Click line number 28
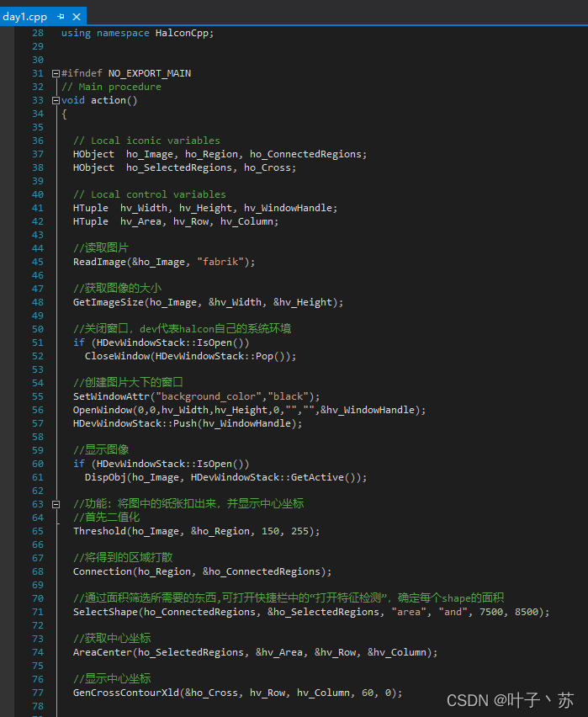The height and width of the screenshot is (717, 588). pyautogui.click(x=38, y=33)
